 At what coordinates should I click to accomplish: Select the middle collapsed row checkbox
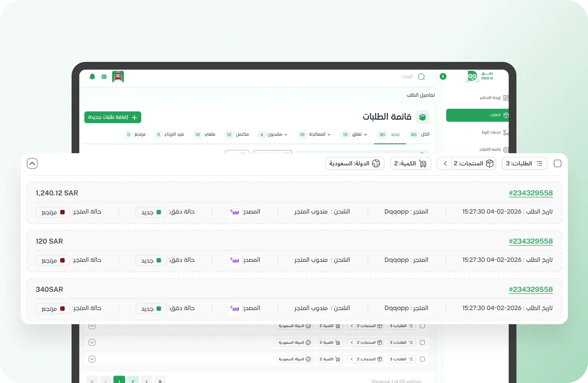[422, 342]
